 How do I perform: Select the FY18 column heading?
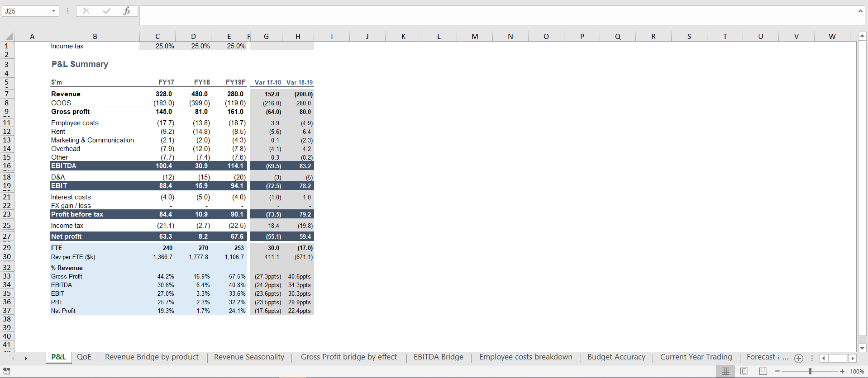[x=202, y=82]
